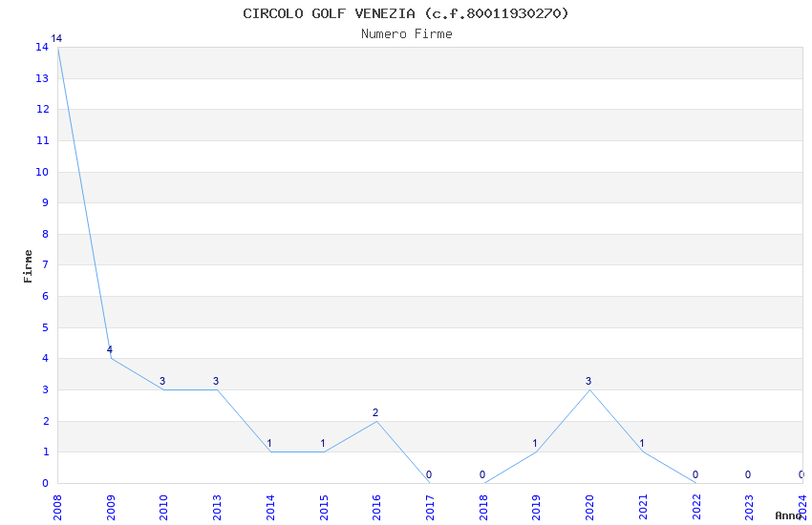Click the subtitle Numero Firme

(407, 34)
